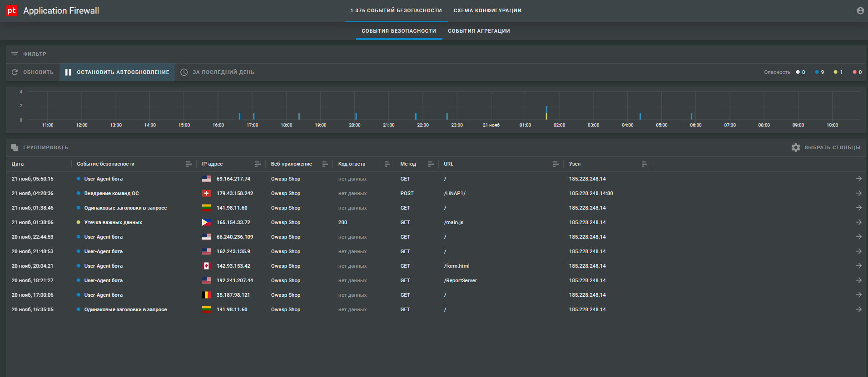The width and height of the screenshot is (868, 377).
Task: Stop auto-refresh with Остановить автообновление
Action: point(117,72)
